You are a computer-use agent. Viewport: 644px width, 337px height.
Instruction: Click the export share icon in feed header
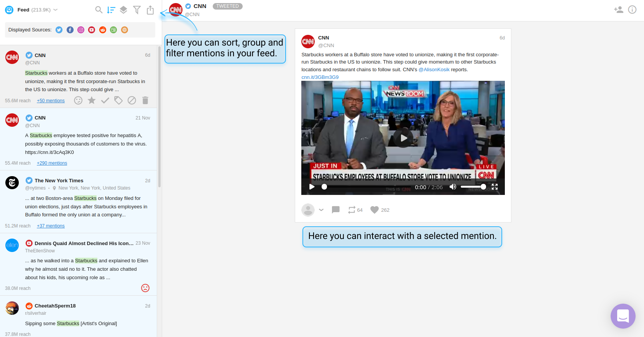click(x=150, y=10)
